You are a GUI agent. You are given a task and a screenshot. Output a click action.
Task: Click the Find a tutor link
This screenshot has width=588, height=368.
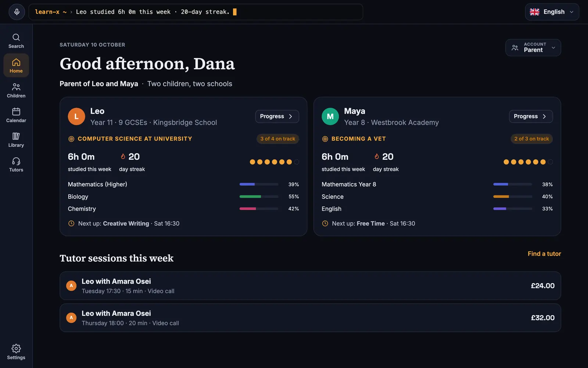click(544, 254)
